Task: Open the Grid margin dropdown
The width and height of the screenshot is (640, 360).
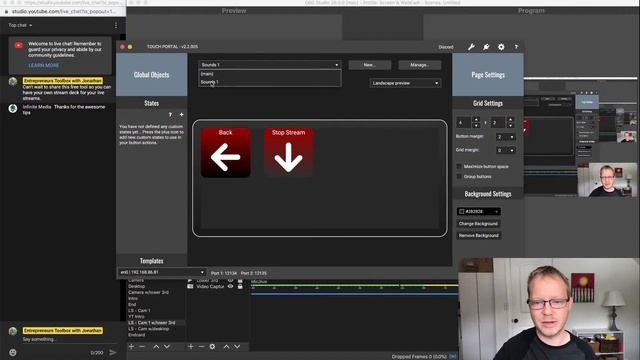Action: point(505,151)
